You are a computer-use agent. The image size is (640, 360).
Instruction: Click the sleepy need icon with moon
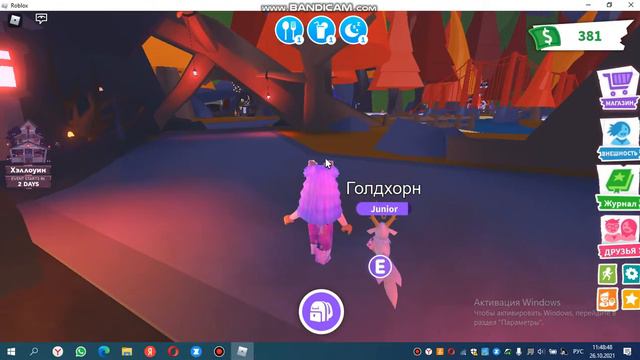pyautogui.click(x=353, y=30)
